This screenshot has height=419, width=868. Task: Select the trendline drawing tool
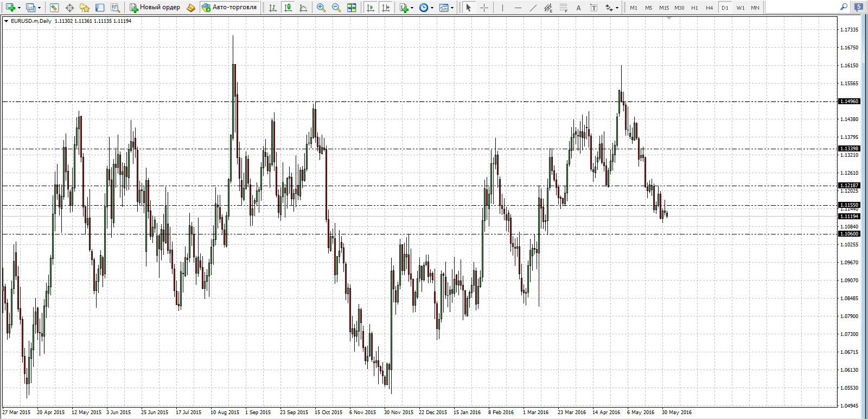(x=533, y=8)
